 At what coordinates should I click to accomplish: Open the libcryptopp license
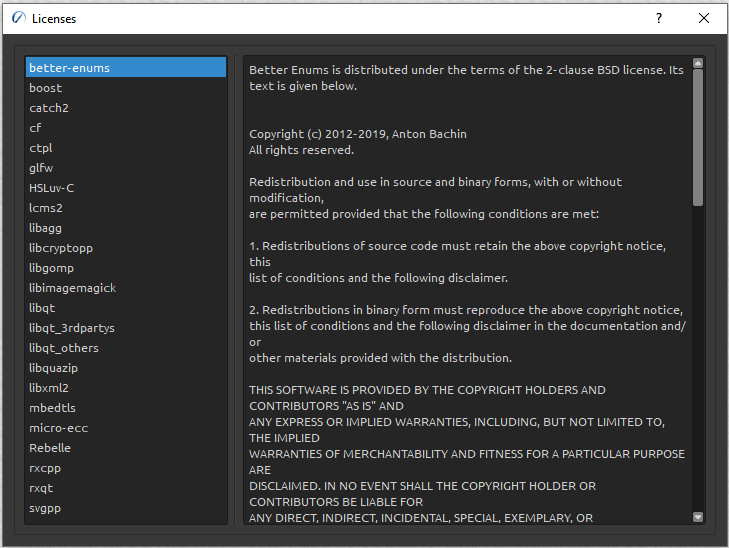61,248
